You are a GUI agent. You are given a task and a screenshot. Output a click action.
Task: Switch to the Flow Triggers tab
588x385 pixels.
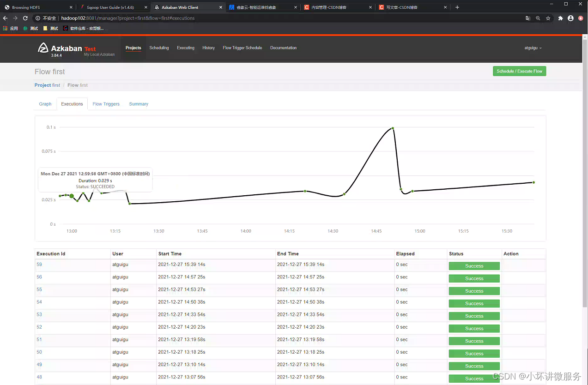click(x=106, y=104)
